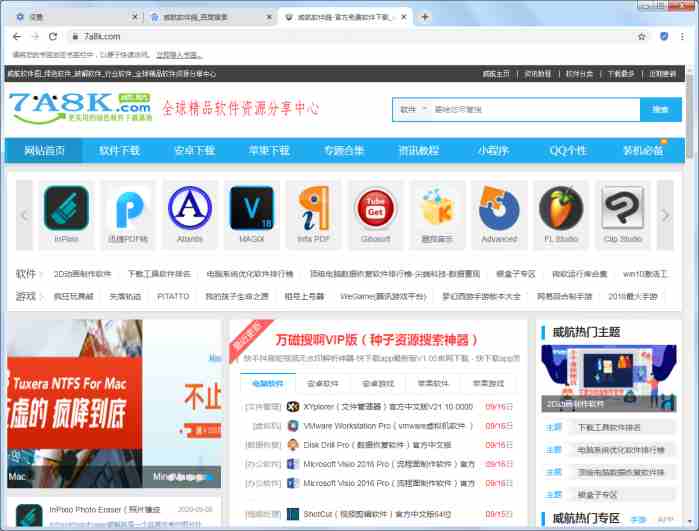Click the InPixio Photo Eraser article icon
This screenshot has width=699, height=531.
click(29, 516)
